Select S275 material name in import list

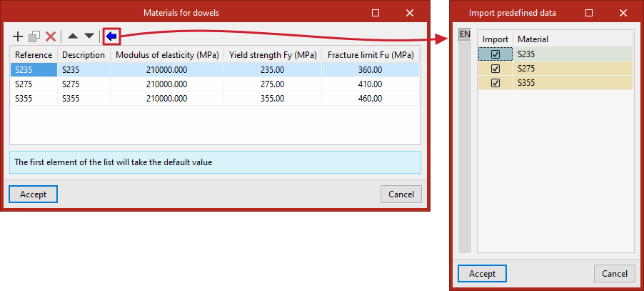pyautogui.click(x=573, y=69)
